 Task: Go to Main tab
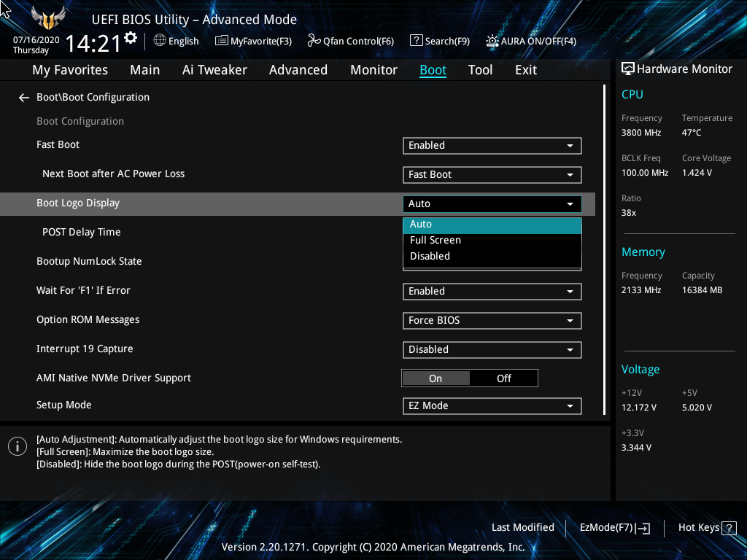[x=145, y=70]
